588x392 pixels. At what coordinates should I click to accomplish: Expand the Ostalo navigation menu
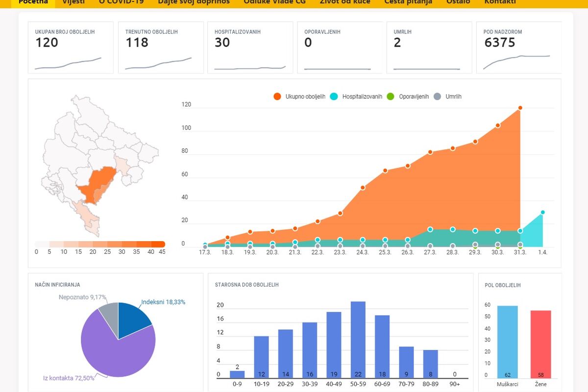(458, 2)
